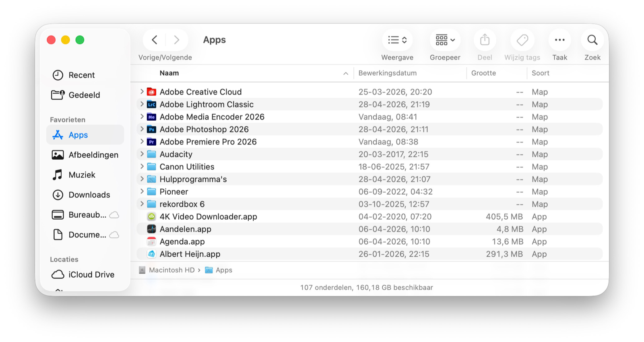Click the Zoek magnifier icon
Screen dimensions: 644x342
[592, 40]
